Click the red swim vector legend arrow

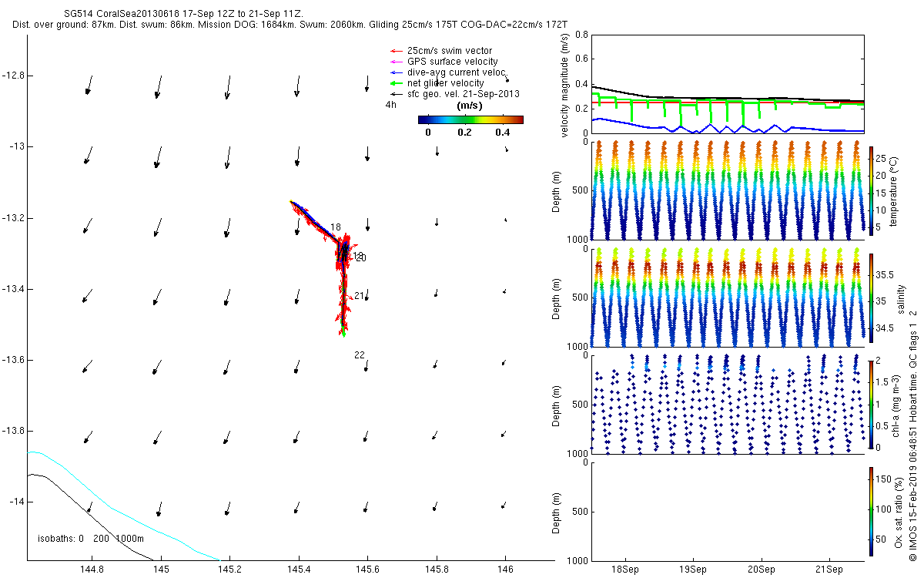pyautogui.click(x=395, y=51)
